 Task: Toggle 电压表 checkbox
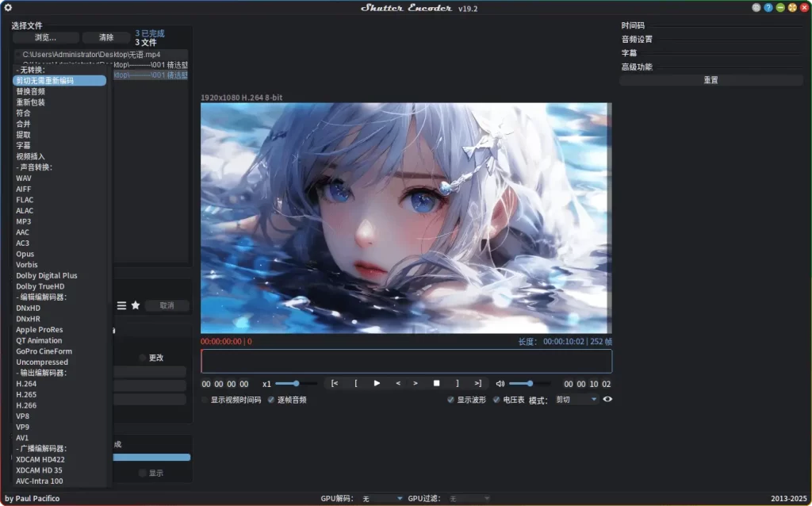(496, 400)
